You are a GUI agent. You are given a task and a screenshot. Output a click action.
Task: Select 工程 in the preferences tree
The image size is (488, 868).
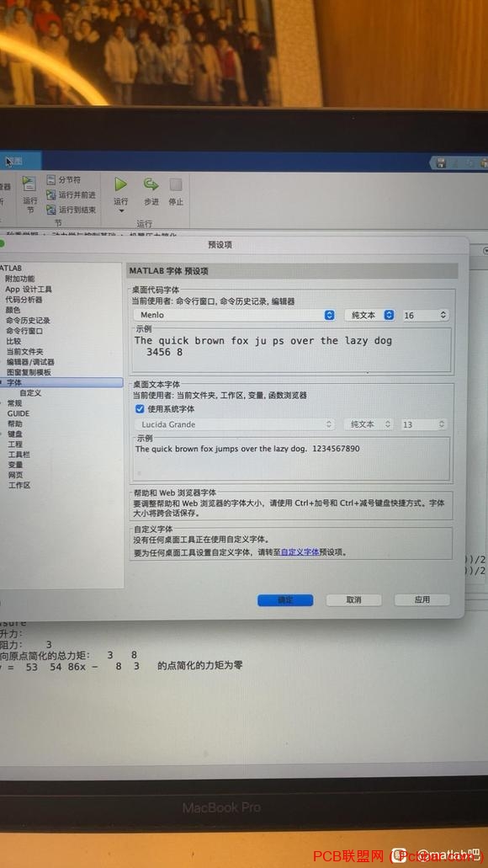[15, 445]
